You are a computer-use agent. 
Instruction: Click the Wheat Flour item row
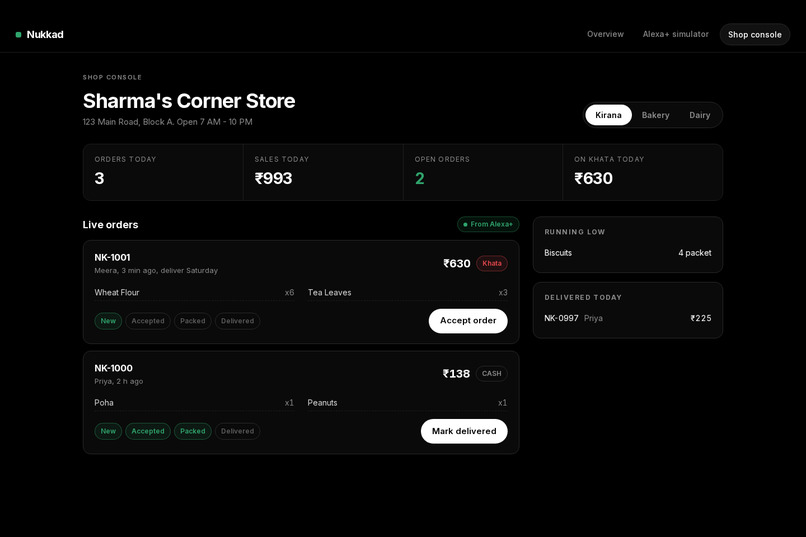[194, 292]
